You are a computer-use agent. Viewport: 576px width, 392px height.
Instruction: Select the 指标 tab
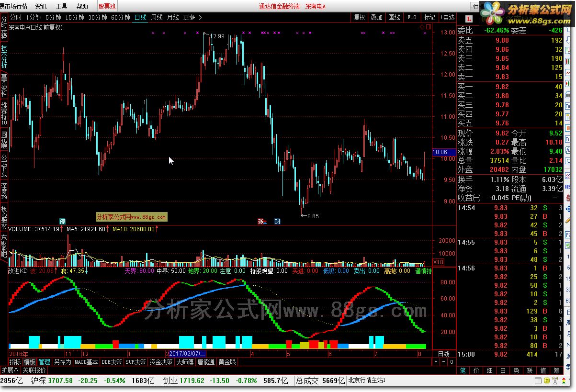pyautogui.click(x=15, y=362)
